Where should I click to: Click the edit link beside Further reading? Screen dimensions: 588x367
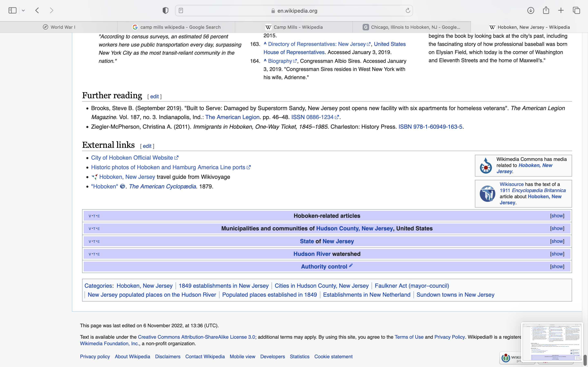pyautogui.click(x=154, y=97)
